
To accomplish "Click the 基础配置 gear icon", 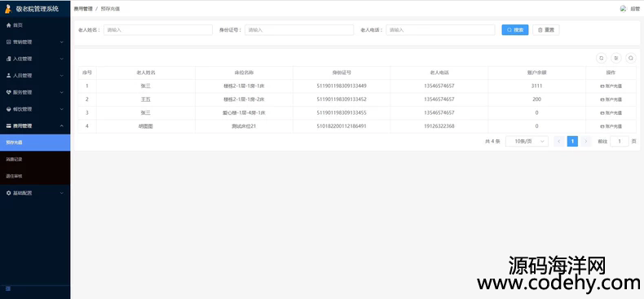I will pyautogui.click(x=9, y=193).
